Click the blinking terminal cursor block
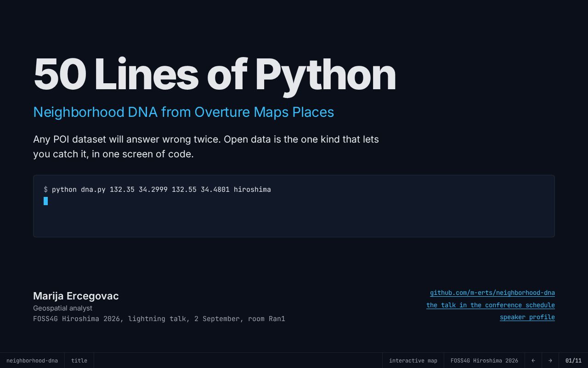The image size is (588, 368). 46,201
